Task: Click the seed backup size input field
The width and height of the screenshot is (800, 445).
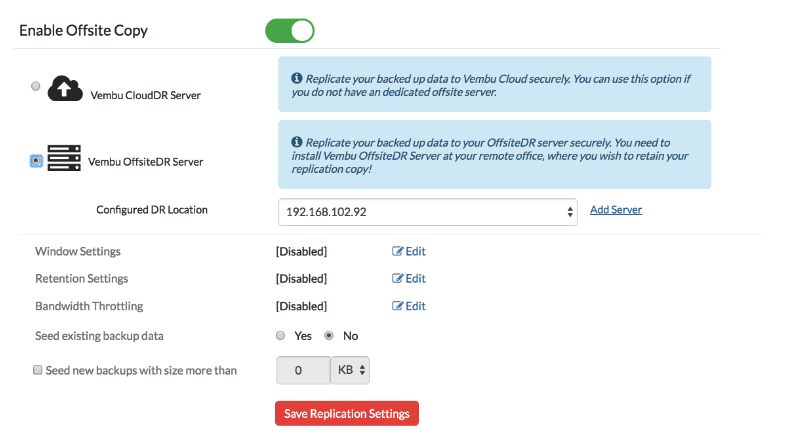Action: [x=302, y=370]
